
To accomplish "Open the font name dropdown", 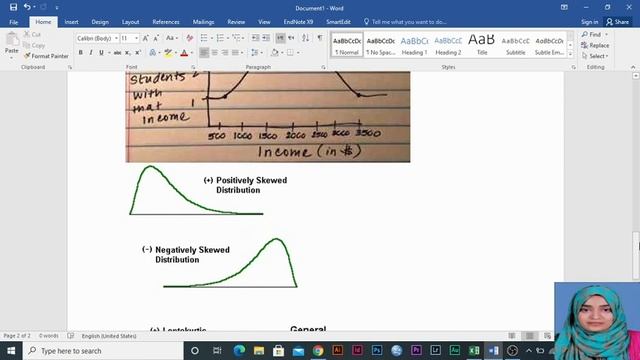I will click(116, 38).
